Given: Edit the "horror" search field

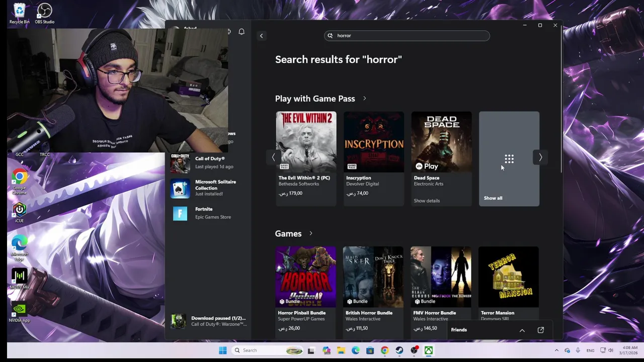Looking at the screenshot, I should coord(407,36).
